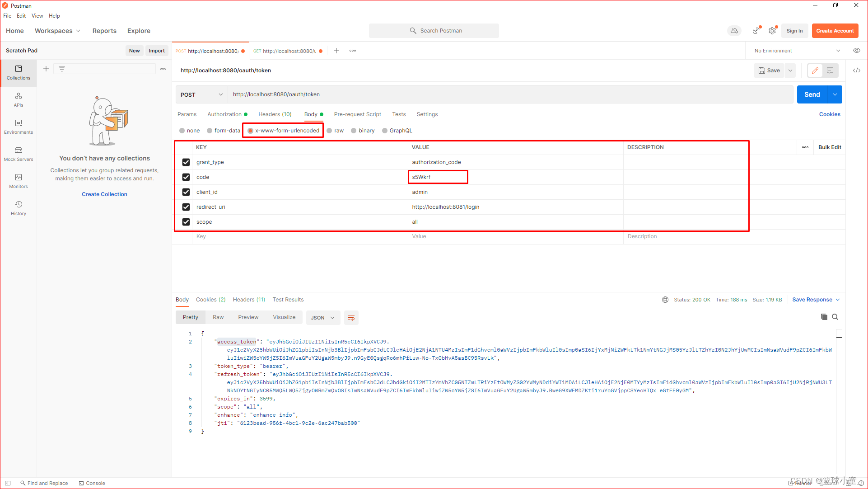Open the POST method dropdown

click(201, 94)
